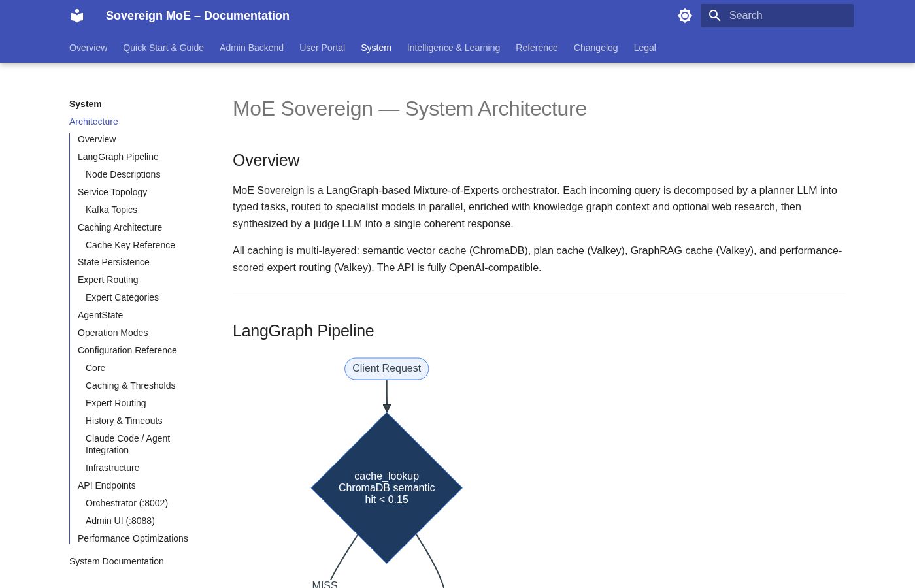This screenshot has height=588, width=915.
Task: Open the Legal tab
Action: (644, 48)
